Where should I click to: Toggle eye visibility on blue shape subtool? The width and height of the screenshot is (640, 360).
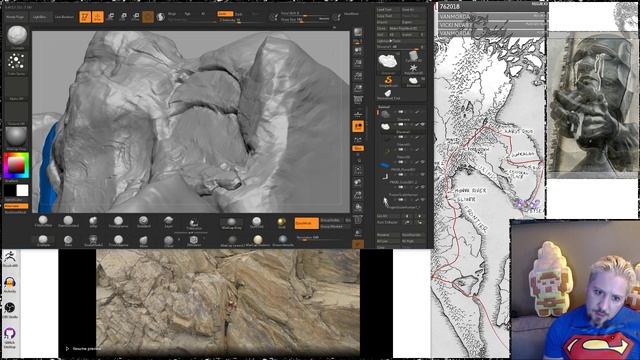(x=423, y=162)
